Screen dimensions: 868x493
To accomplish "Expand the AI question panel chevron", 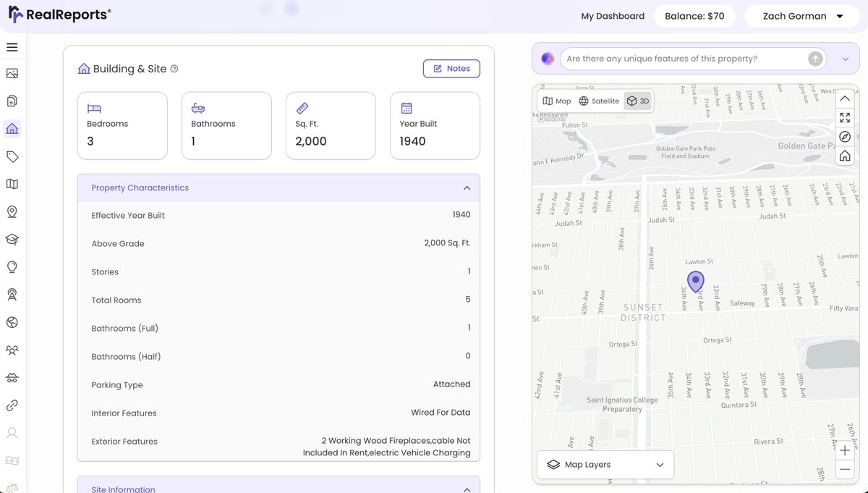I will click(846, 59).
